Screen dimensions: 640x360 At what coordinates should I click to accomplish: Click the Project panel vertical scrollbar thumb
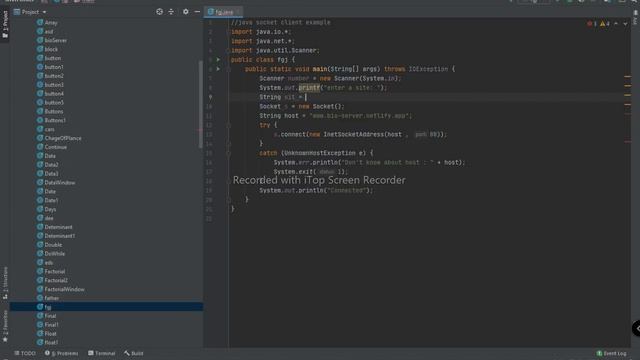[200, 104]
